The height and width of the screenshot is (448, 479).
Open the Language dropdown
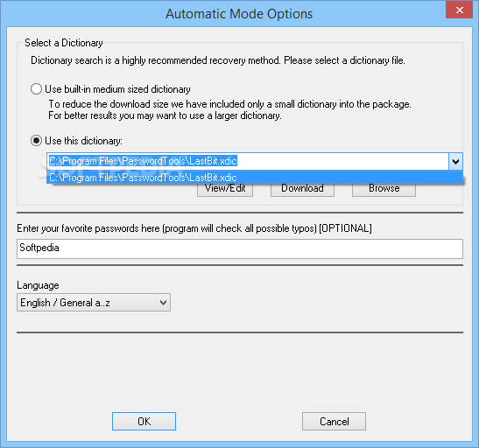[94, 303]
